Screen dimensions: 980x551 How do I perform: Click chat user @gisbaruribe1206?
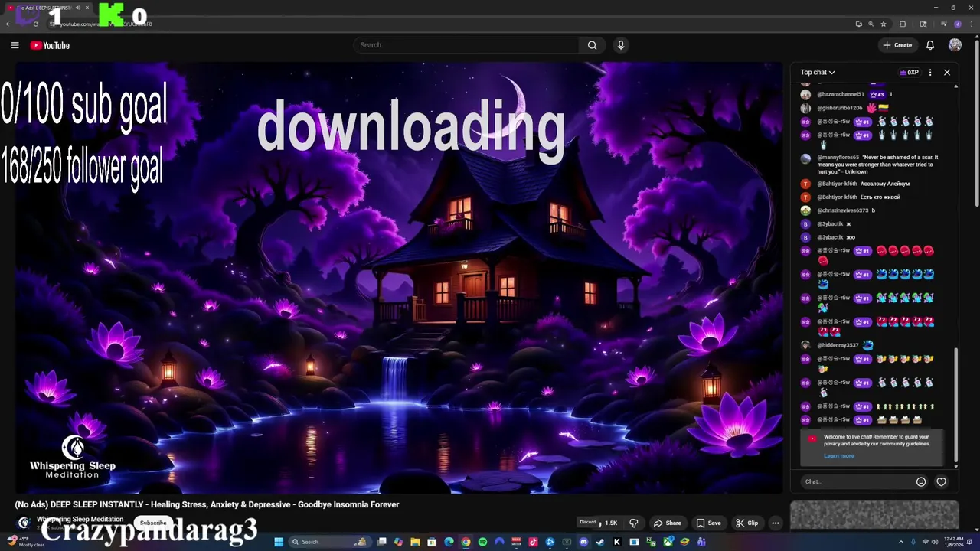(839, 108)
